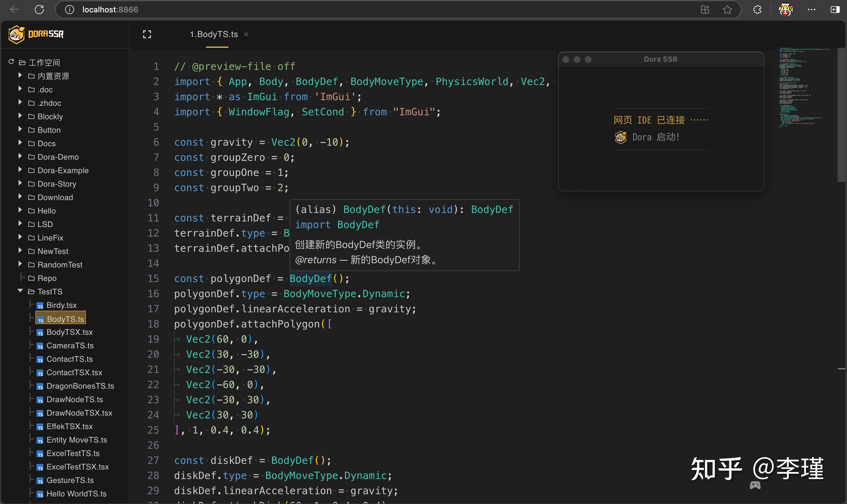Open the browser more options menu
847x504 pixels.
[811, 9]
